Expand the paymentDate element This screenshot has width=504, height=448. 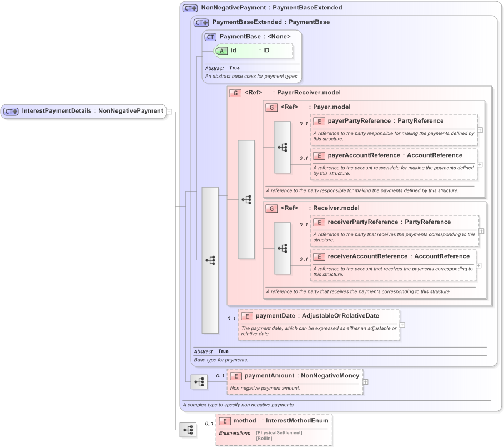pos(402,325)
